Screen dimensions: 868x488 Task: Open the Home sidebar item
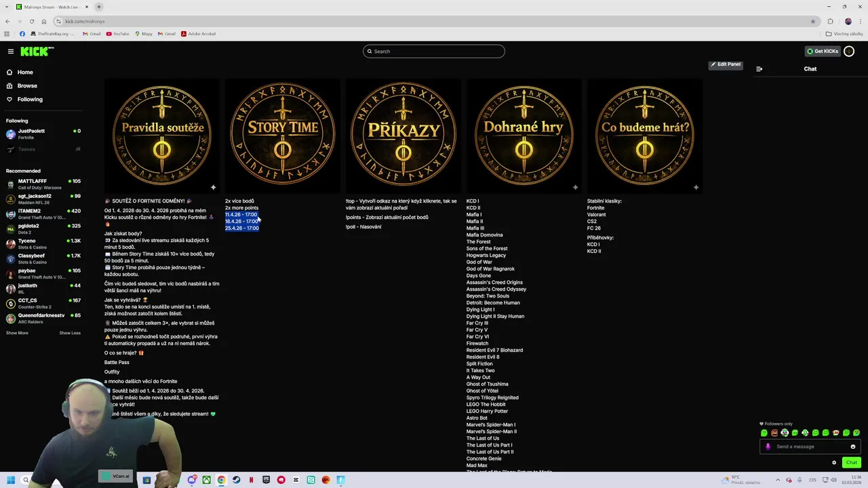click(25, 72)
